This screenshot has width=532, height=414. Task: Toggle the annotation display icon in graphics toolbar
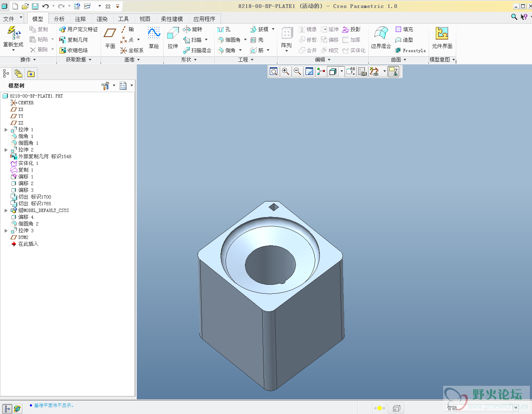[x=393, y=72]
